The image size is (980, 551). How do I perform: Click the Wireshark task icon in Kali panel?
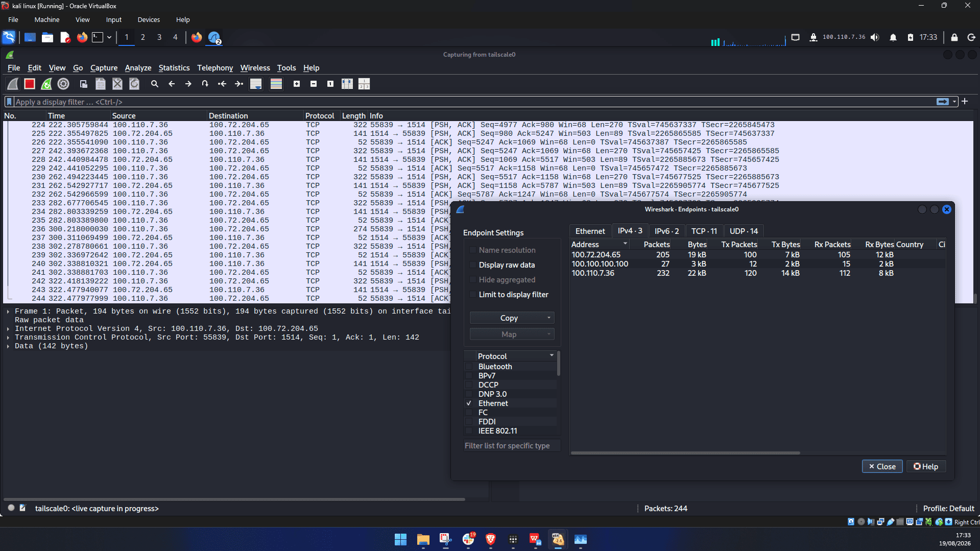coord(214,37)
